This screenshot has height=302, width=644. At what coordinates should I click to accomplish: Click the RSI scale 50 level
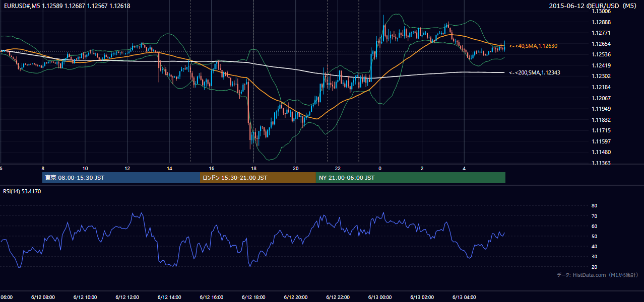(594, 236)
